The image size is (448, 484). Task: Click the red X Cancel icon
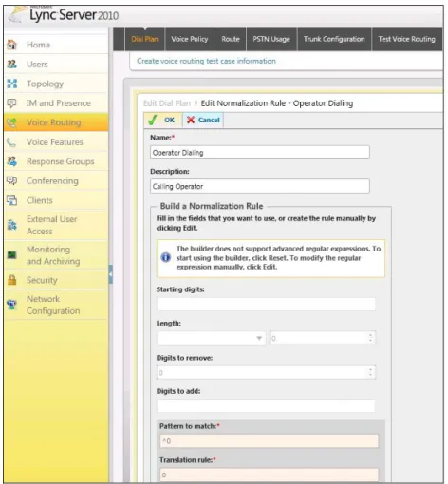pos(191,120)
